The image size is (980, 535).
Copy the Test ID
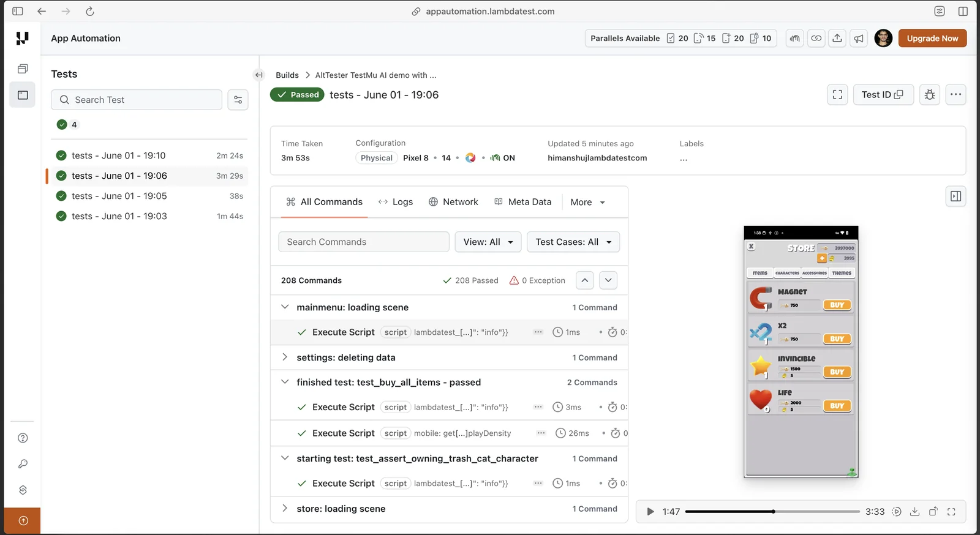coord(883,94)
